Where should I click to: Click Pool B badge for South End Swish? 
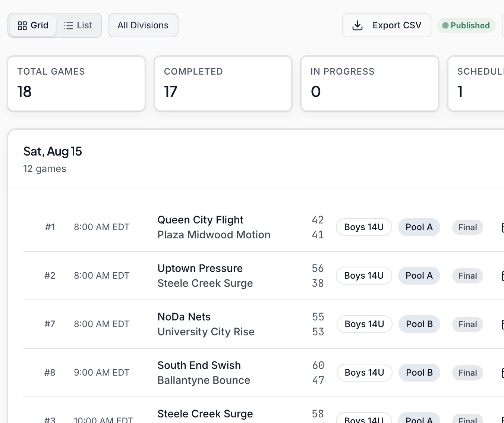(419, 373)
